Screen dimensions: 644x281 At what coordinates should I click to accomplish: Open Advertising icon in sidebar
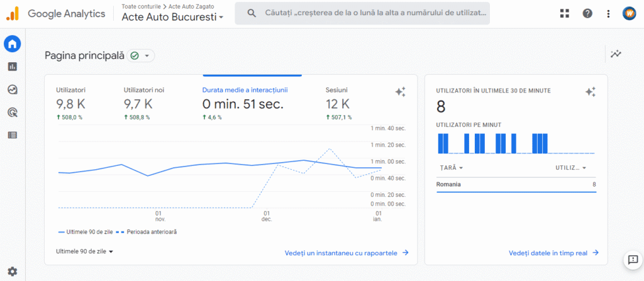click(x=13, y=112)
